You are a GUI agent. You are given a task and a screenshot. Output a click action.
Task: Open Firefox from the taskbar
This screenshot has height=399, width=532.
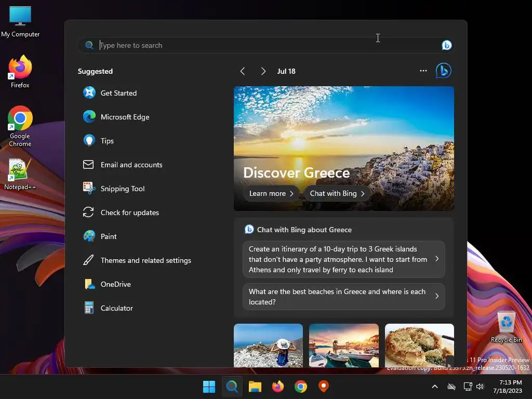click(x=278, y=387)
